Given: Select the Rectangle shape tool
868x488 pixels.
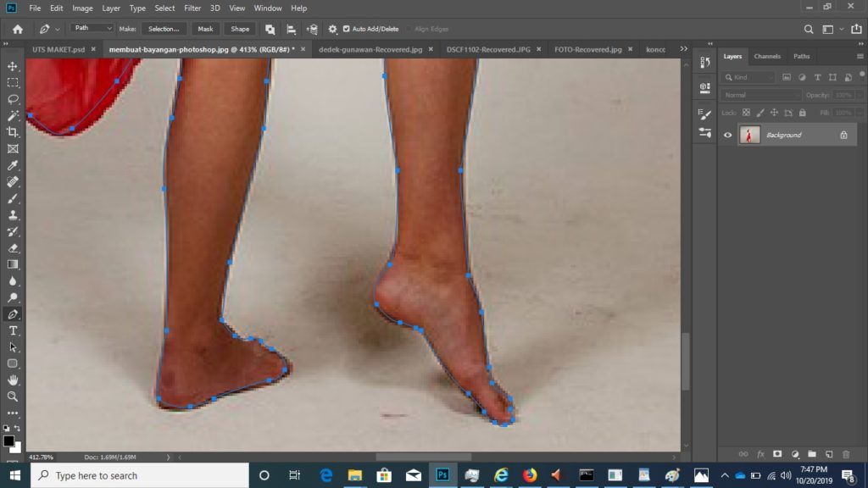Looking at the screenshot, I should tap(13, 363).
